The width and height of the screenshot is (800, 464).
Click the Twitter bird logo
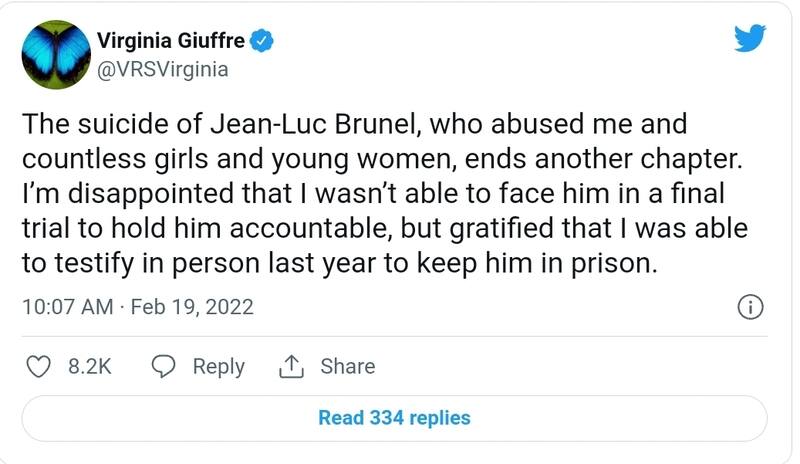(x=749, y=39)
